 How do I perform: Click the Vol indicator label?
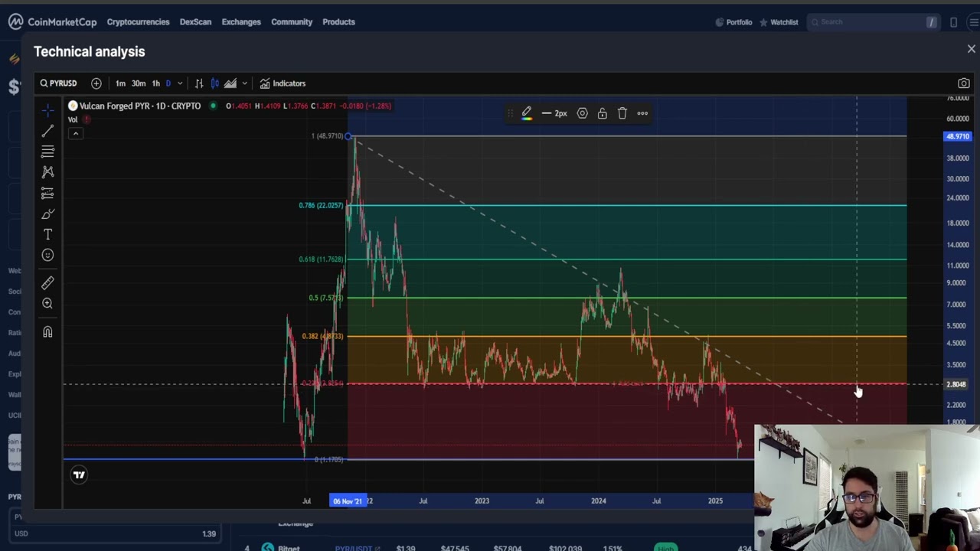pyautogui.click(x=73, y=119)
